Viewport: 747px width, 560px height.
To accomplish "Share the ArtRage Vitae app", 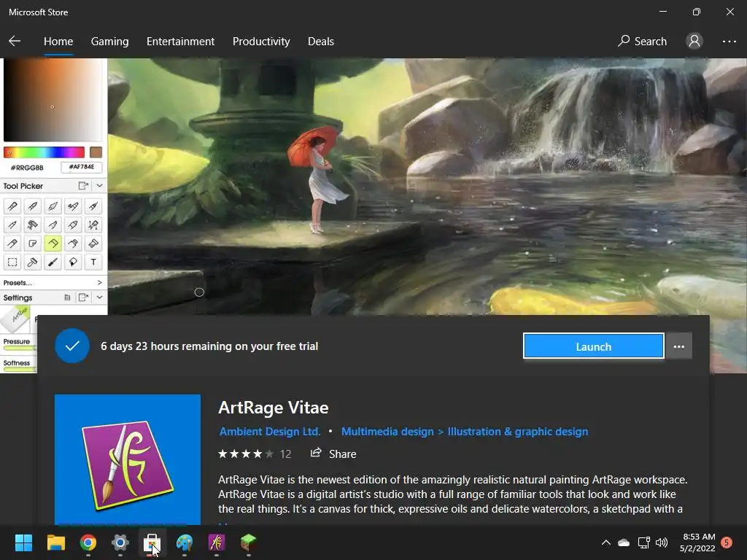I will (x=333, y=454).
